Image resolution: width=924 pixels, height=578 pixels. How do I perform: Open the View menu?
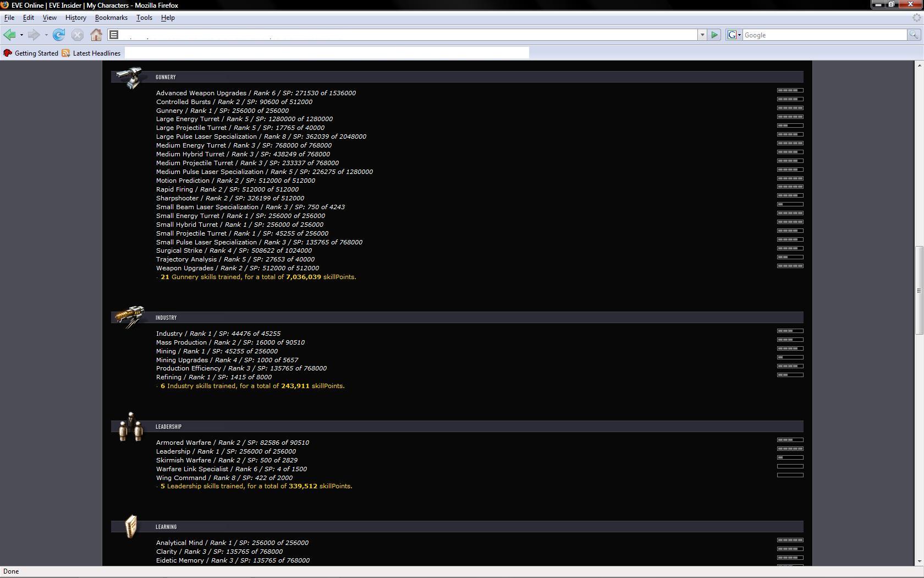[50, 18]
